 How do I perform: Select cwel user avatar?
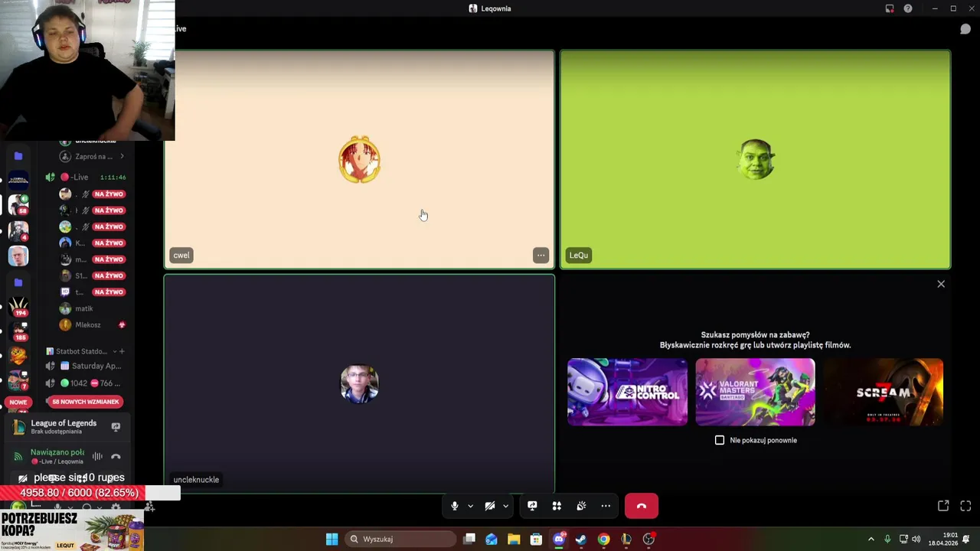click(360, 160)
